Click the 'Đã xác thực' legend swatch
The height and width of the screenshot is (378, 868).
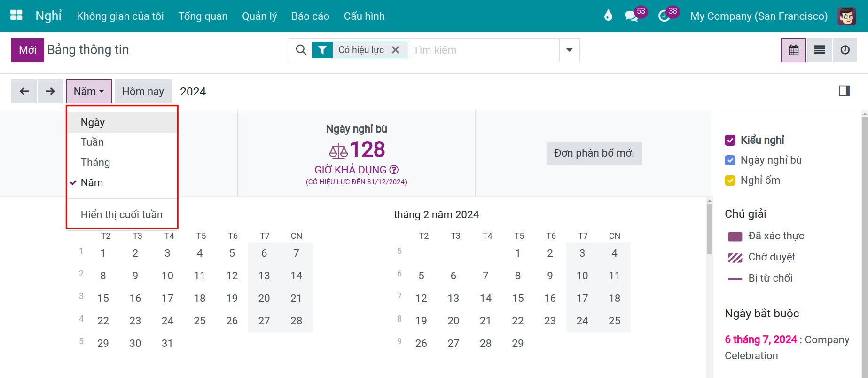click(735, 236)
